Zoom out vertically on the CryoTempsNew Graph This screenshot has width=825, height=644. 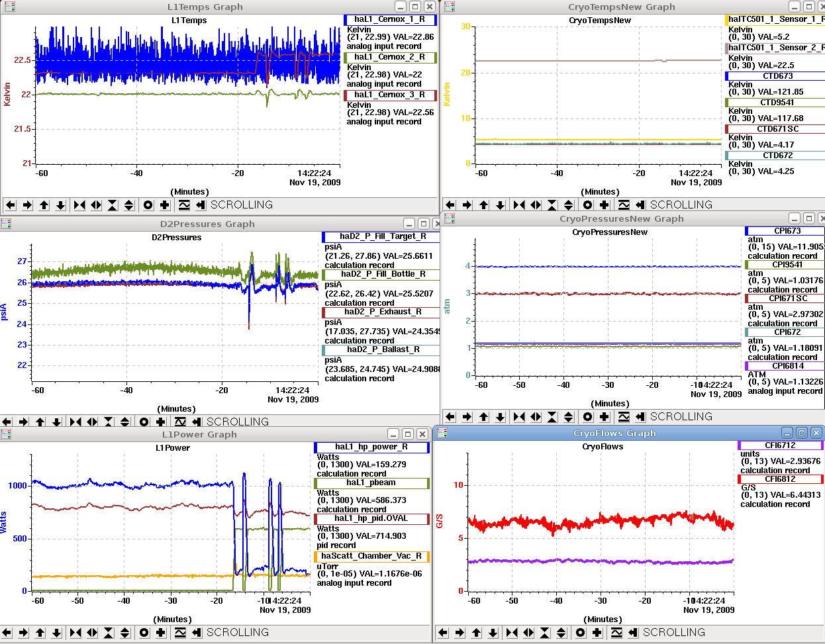569,205
